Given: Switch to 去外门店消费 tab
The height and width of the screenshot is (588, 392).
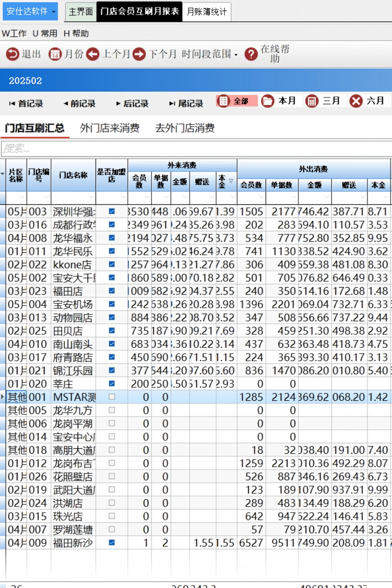Looking at the screenshot, I should coord(185,128).
